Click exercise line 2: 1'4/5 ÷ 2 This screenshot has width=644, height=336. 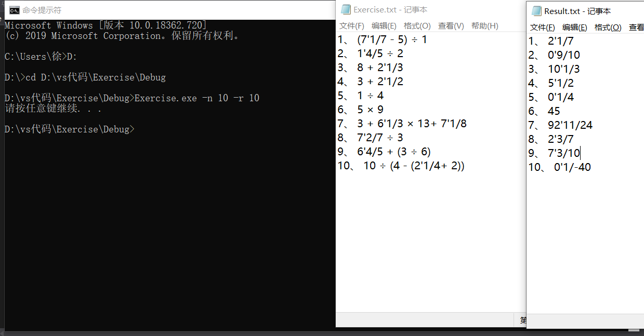pos(370,53)
